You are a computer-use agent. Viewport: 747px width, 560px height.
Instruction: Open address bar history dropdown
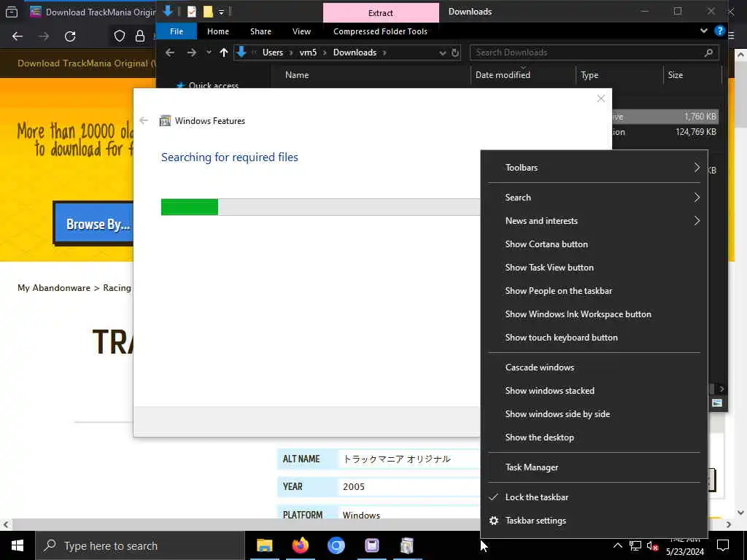click(x=442, y=52)
